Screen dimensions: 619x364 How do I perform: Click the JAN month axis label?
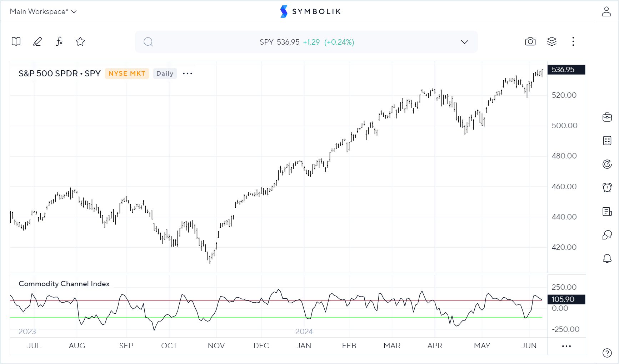coord(304,346)
